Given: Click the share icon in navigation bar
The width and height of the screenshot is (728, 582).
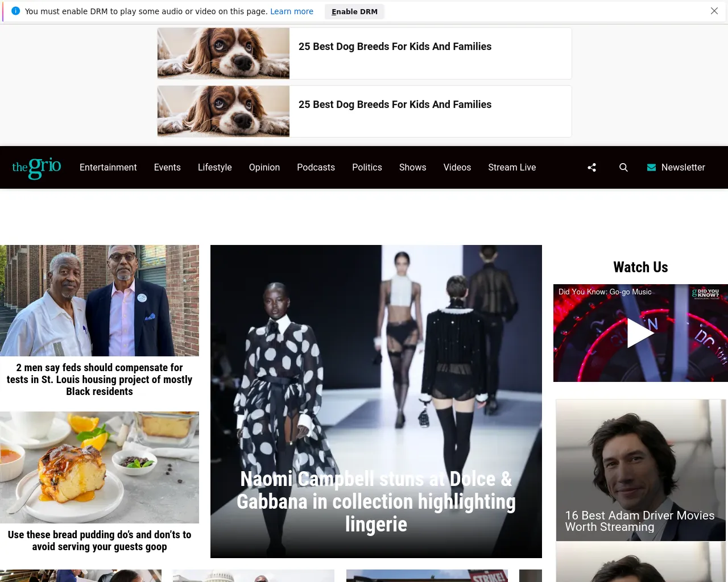Looking at the screenshot, I should point(591,168).
